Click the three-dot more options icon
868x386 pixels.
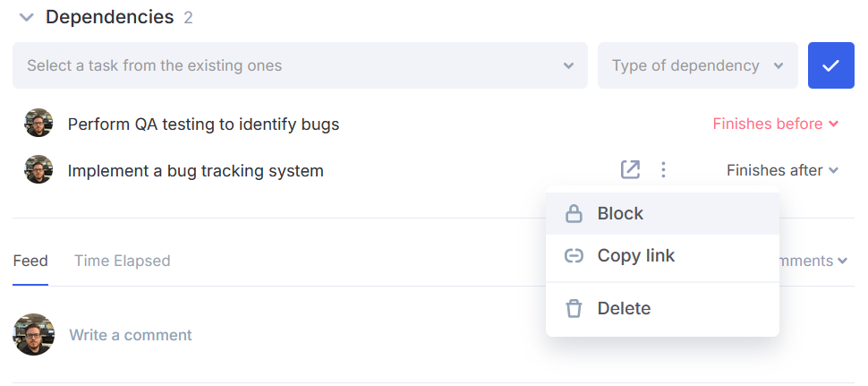(663, 170)
